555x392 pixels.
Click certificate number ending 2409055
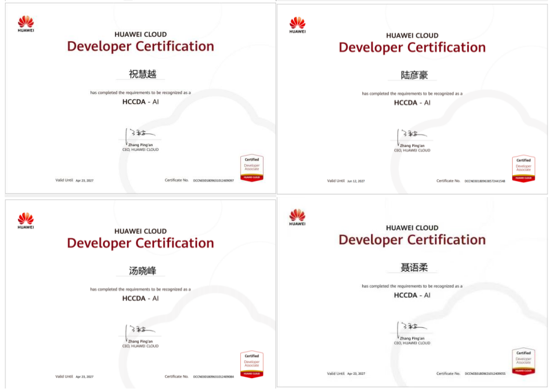(485, 373)
